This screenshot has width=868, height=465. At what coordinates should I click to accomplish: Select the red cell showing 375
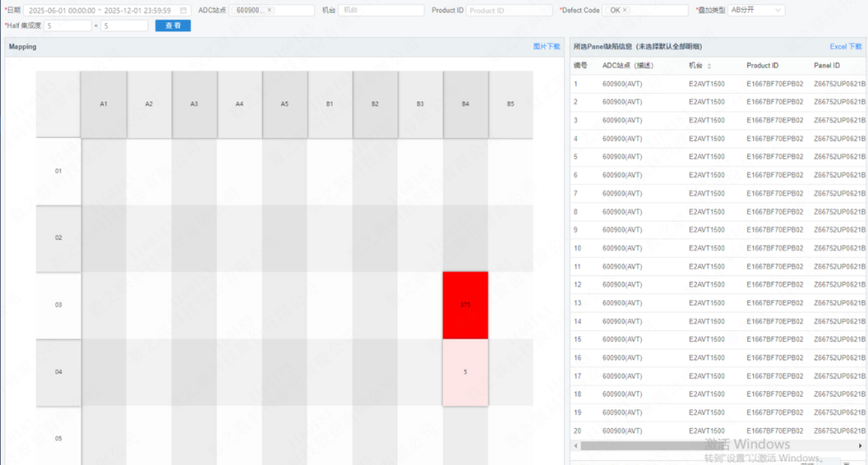(x=465, y=304)
